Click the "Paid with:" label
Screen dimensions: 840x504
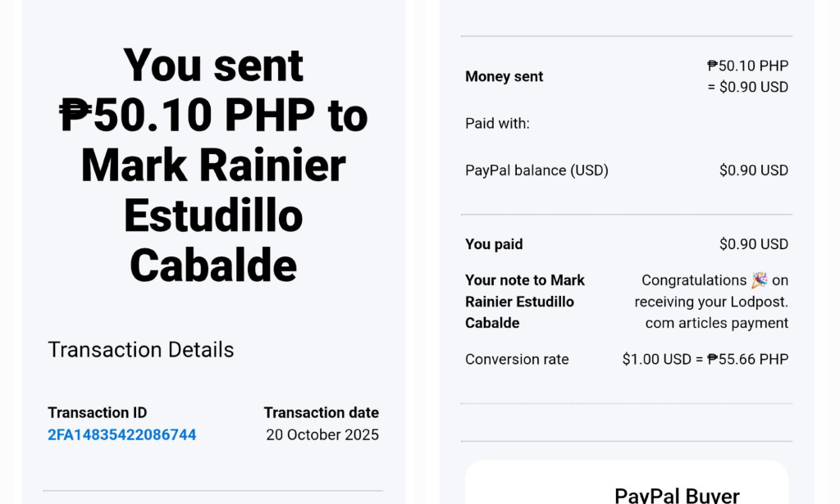click(x=497, y=124)
